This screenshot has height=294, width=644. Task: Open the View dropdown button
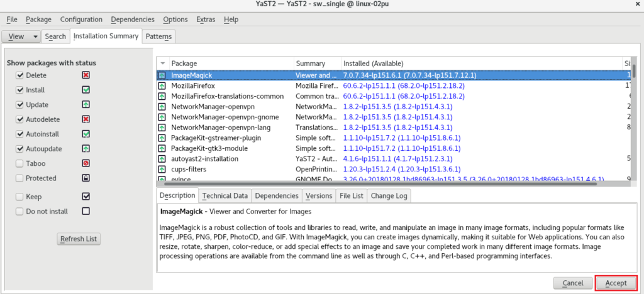coord(21,36)
